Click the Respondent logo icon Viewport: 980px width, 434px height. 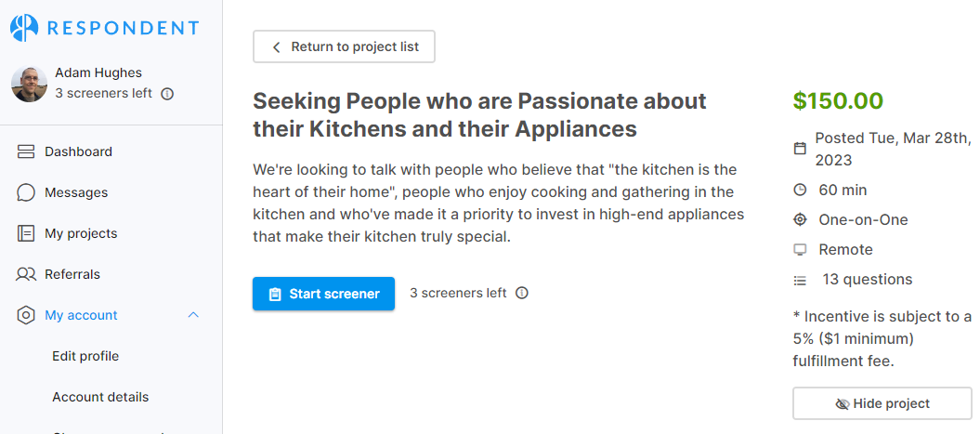click(24, 28)
